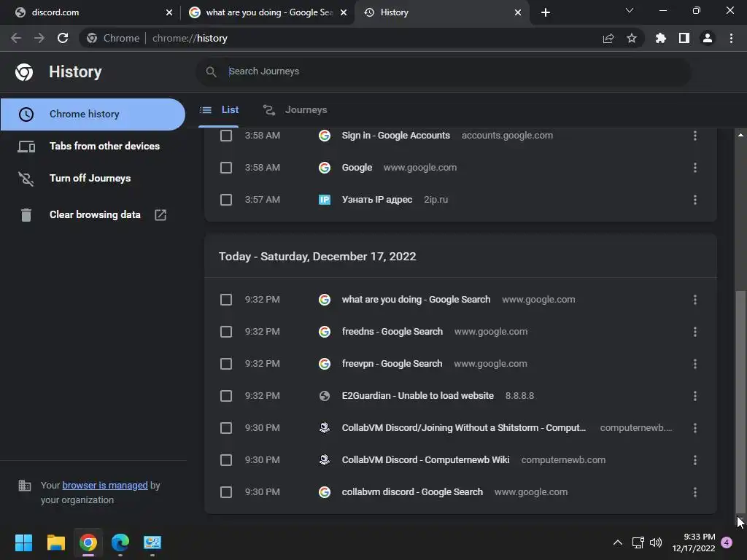Image resolution: width=747 pixels, height=560 pixels.
Task: Open Tabs from other devices
Action: tap(93, 146)
